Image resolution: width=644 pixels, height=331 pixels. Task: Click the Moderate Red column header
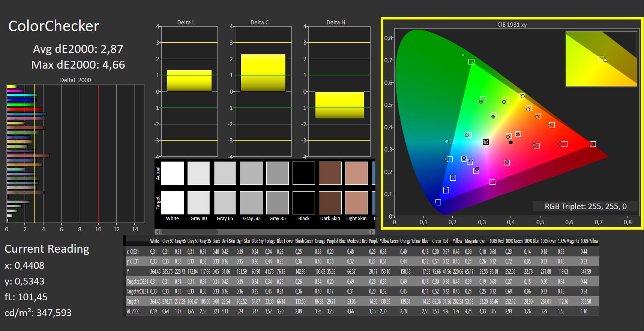(357, 241)
